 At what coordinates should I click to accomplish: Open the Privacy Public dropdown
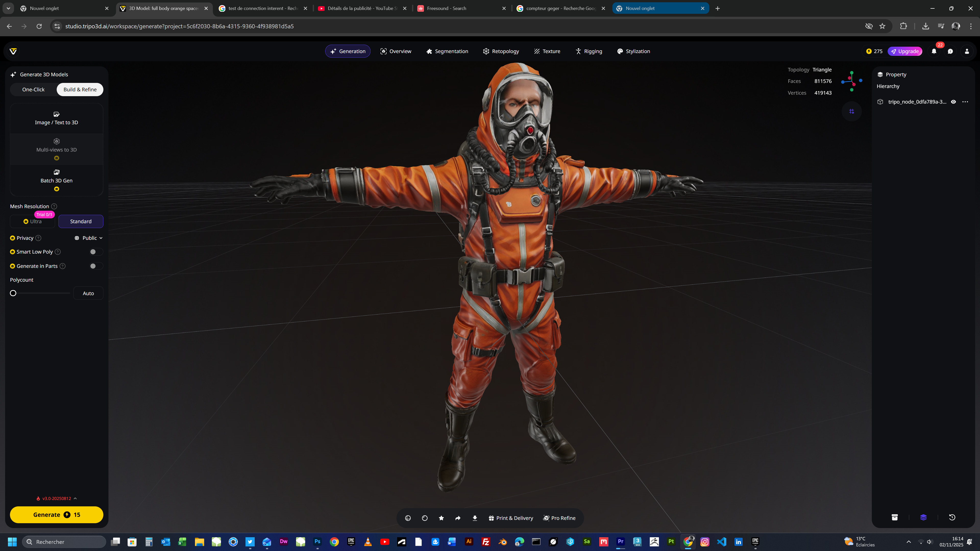point(89,238)
